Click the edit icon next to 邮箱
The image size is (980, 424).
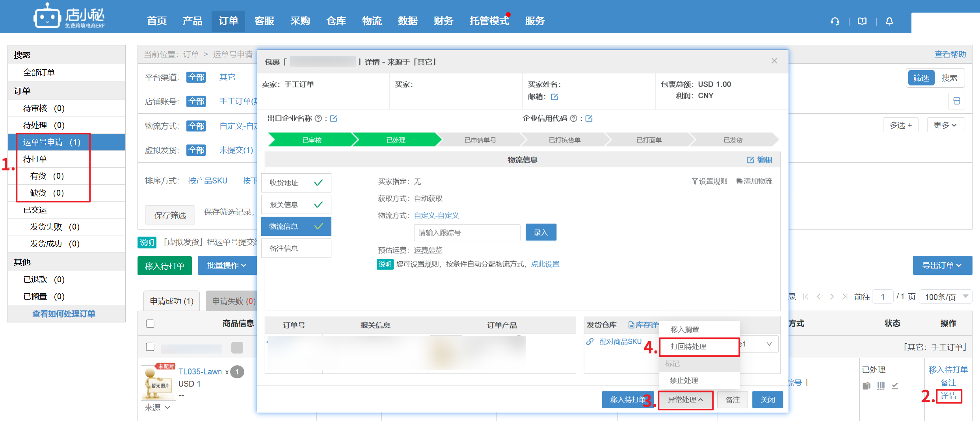pyautogui.click(x=554, y=97)
